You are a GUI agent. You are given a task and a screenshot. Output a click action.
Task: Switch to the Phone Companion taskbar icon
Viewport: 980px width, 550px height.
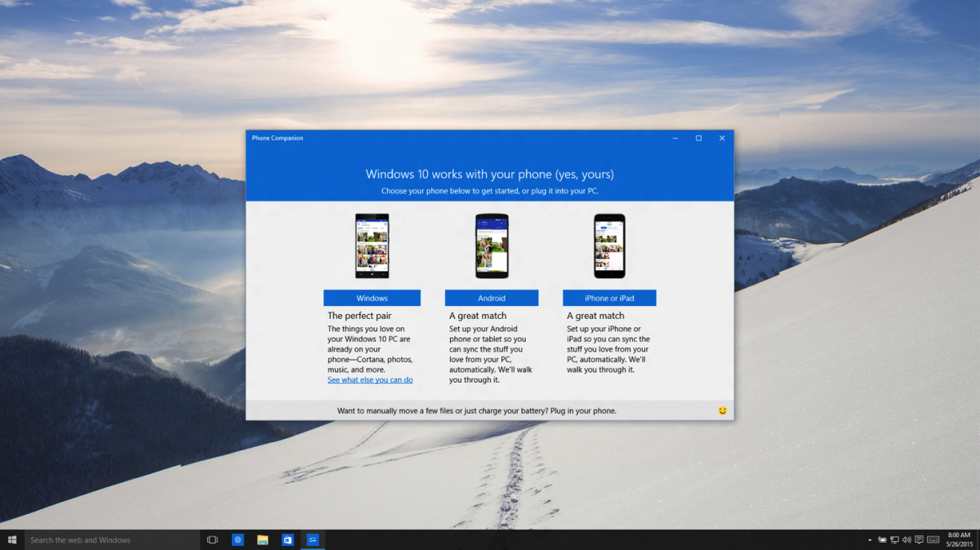coord(313,539)
